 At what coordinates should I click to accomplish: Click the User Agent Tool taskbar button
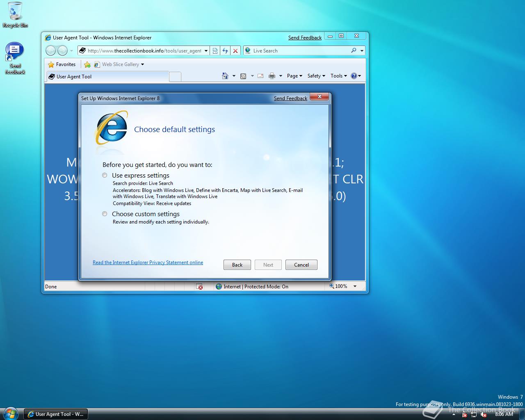[55, 414]
